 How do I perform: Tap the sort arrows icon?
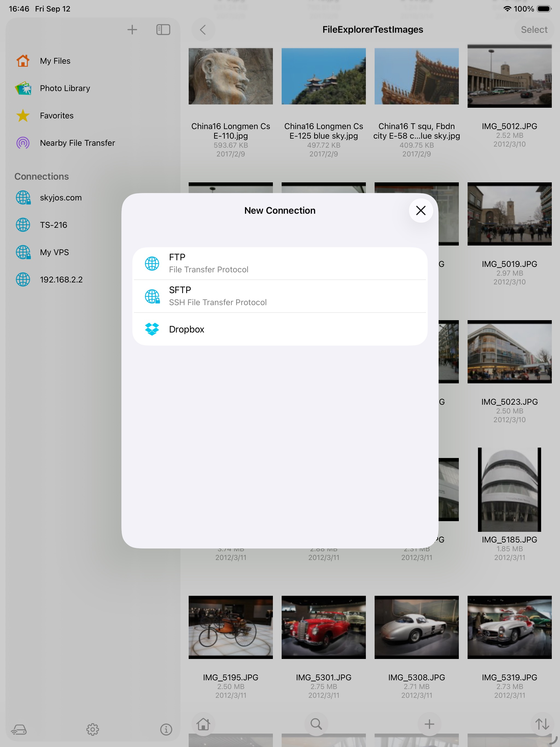tap(542, 724)
